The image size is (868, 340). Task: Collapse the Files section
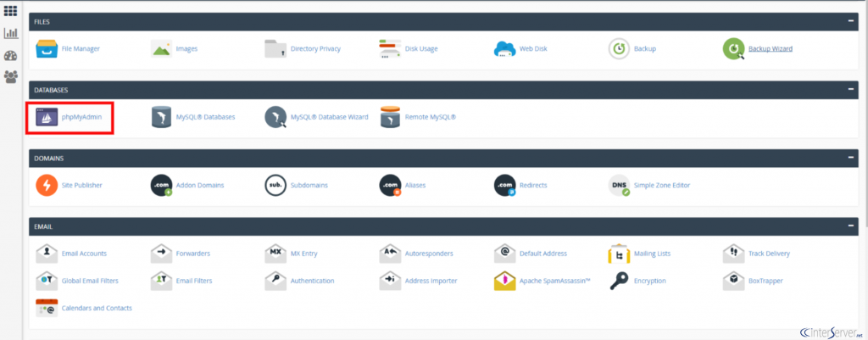coord(850,21)
